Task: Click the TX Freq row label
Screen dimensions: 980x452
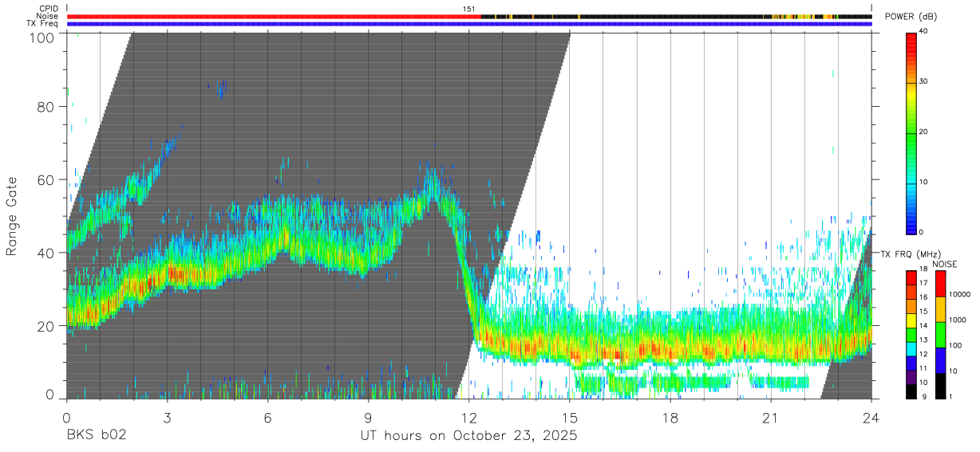Action: pyautogui.click(x=42, y=24)
